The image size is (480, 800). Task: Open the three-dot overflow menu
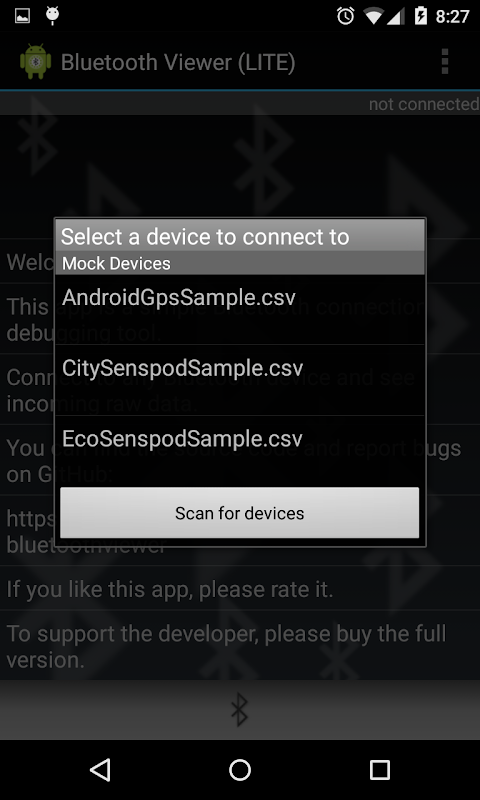445,62
